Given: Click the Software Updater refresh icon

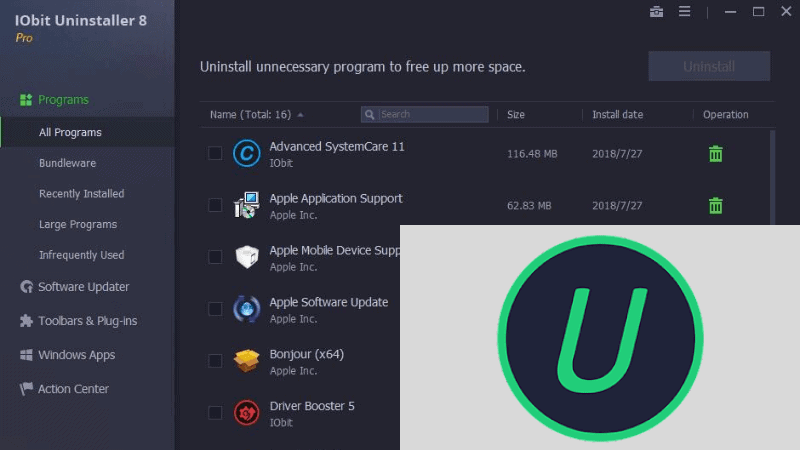Looking at the screenshot, I should (x=26, y=287).
